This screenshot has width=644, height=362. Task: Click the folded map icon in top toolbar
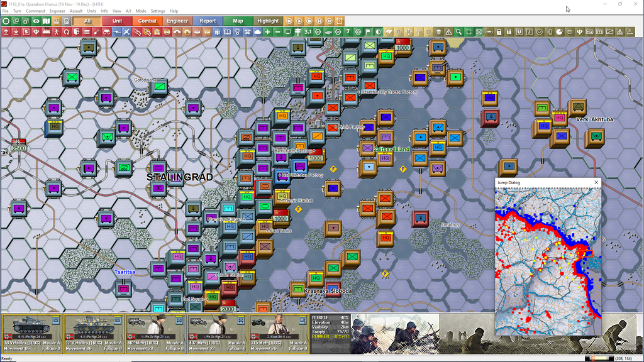coord(46,21)
